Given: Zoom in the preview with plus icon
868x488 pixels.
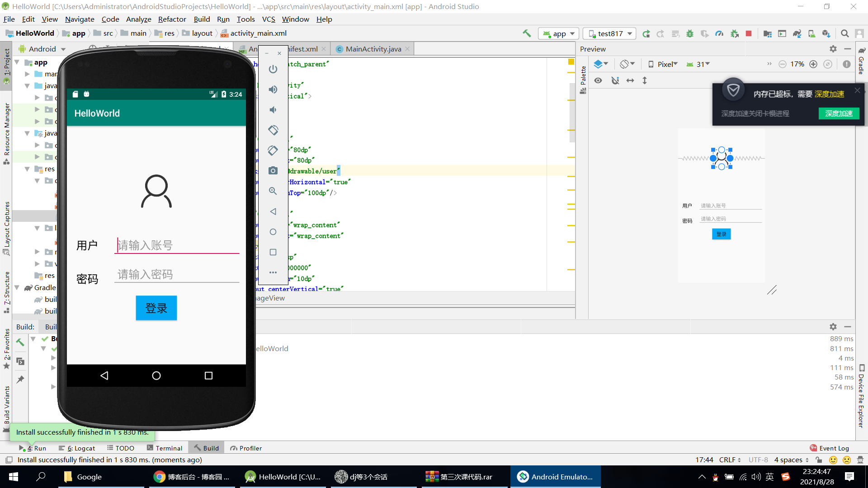Looking at the screenshot, I should (x=813, y=64).
